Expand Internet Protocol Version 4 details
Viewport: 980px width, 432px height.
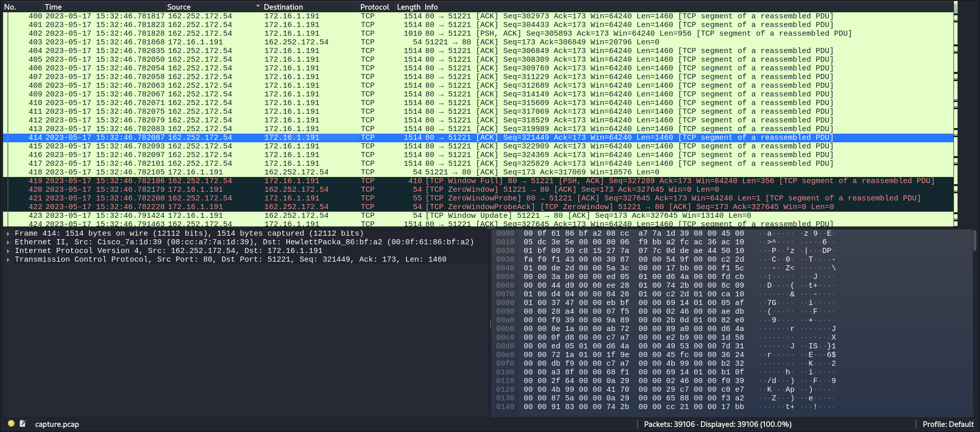coord(8,250)
